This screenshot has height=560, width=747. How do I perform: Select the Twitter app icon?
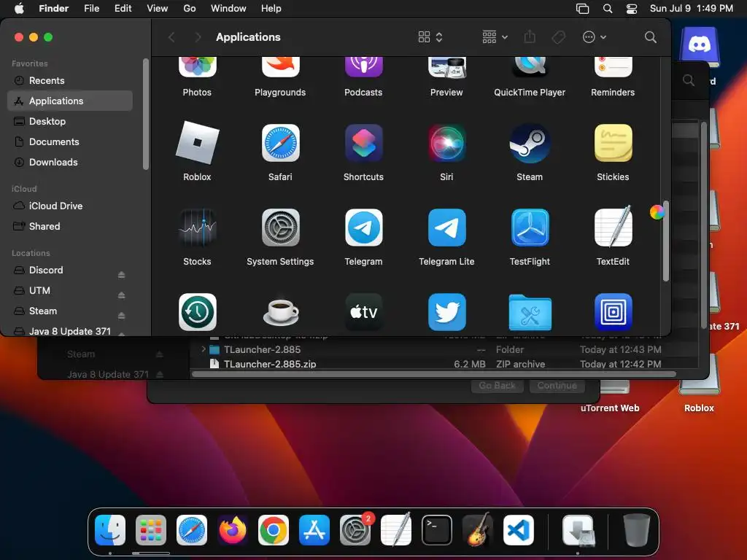447,312
